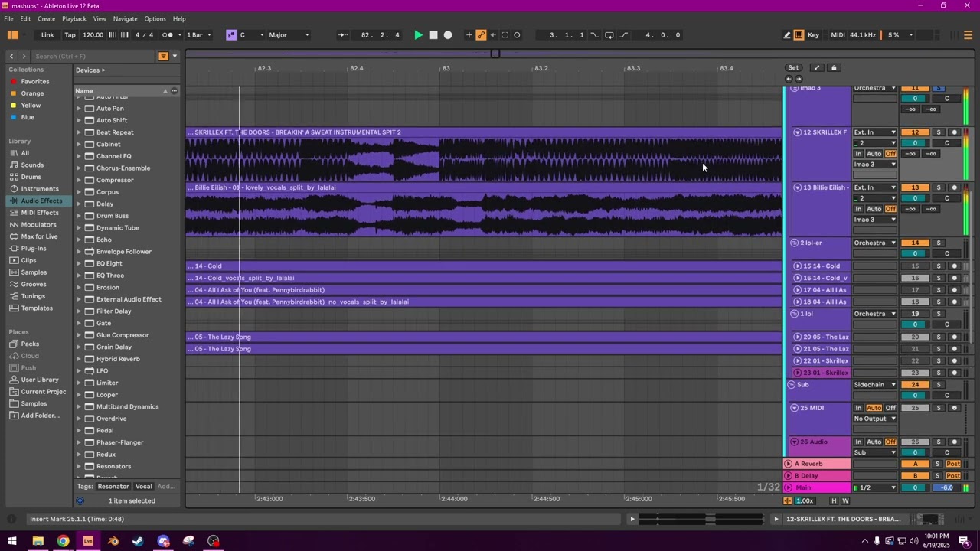Open the Navigate menu

[125, 18]
